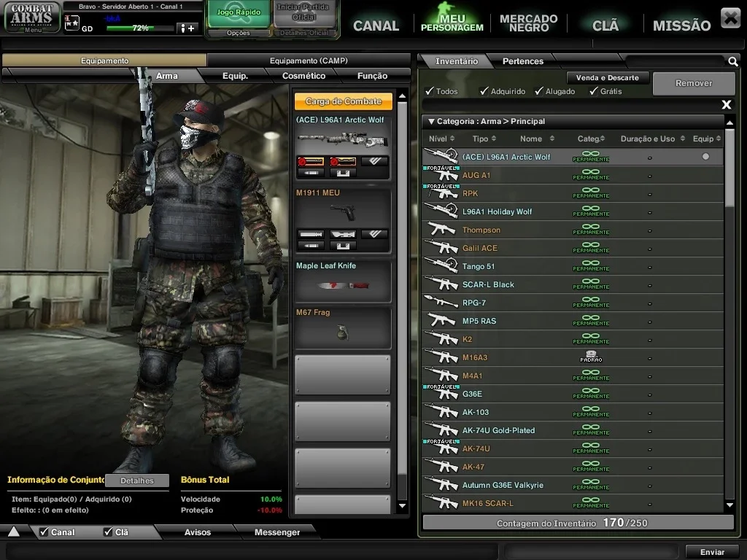747x560 pixels.
Task: Select the Maple Leaf Knife slot
Action: pos(343,281)
